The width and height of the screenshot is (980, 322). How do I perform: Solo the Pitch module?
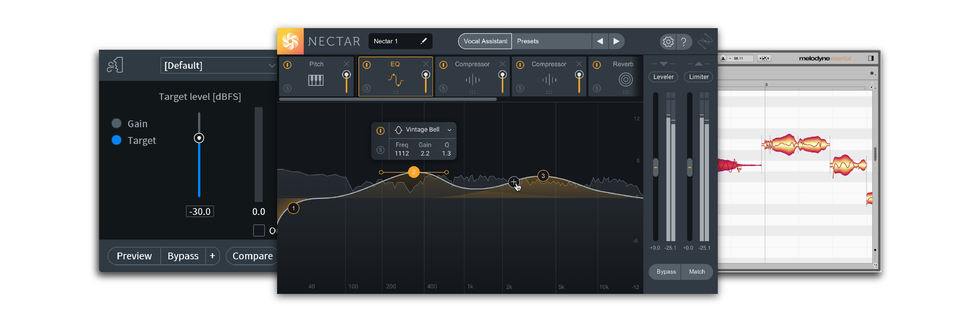[287, 88]
